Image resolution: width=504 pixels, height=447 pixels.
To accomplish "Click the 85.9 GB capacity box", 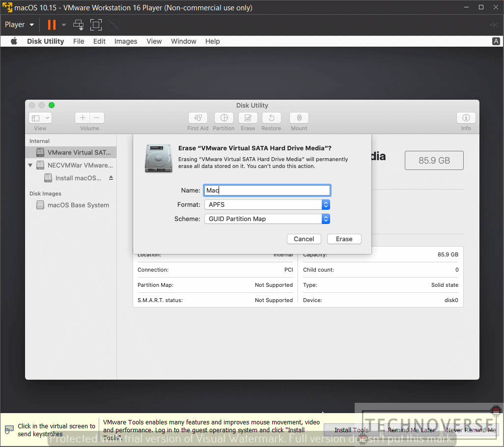I will pos(434,160).
